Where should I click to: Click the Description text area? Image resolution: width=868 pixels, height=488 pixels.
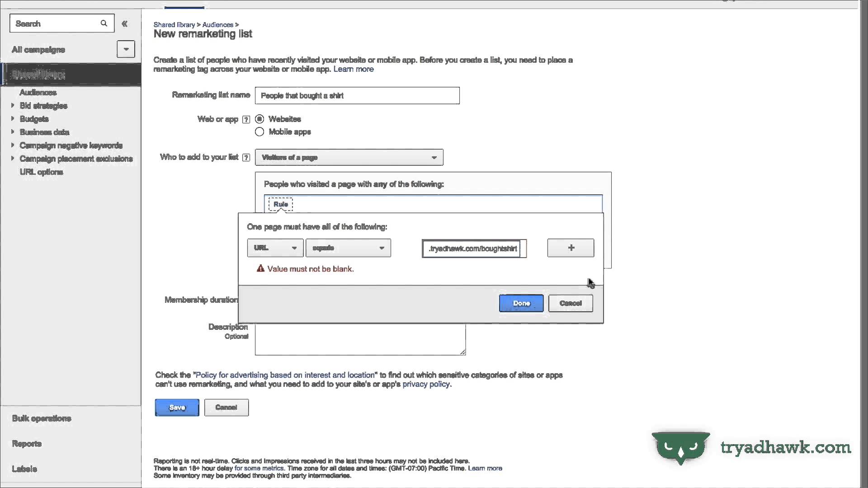click(360, 340)
